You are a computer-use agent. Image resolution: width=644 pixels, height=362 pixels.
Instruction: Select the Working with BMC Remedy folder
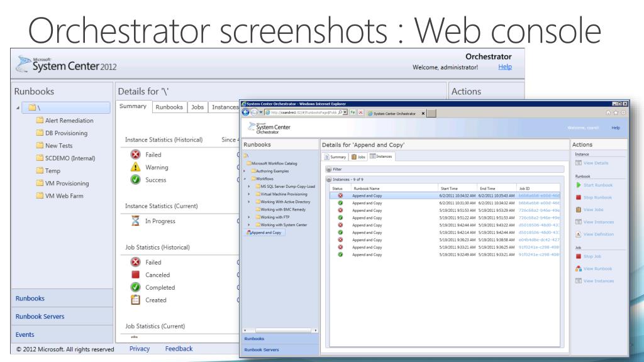tap(280, 209)
